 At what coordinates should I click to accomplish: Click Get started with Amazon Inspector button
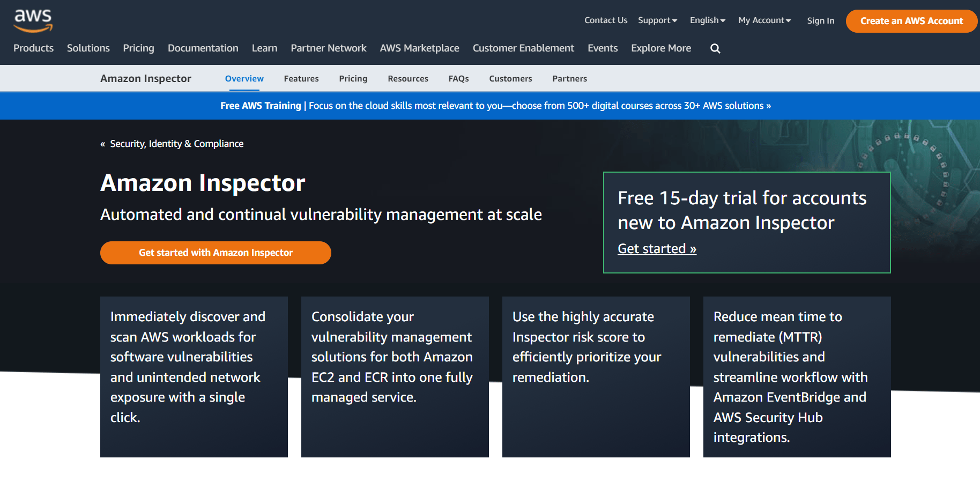[x=216, y=253]
